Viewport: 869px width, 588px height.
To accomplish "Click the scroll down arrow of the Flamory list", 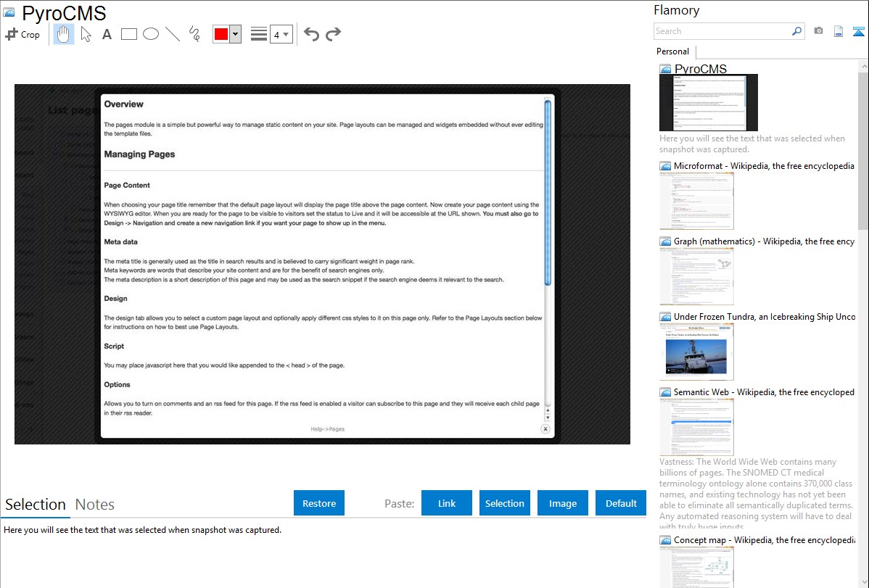I will click(864, 582).
